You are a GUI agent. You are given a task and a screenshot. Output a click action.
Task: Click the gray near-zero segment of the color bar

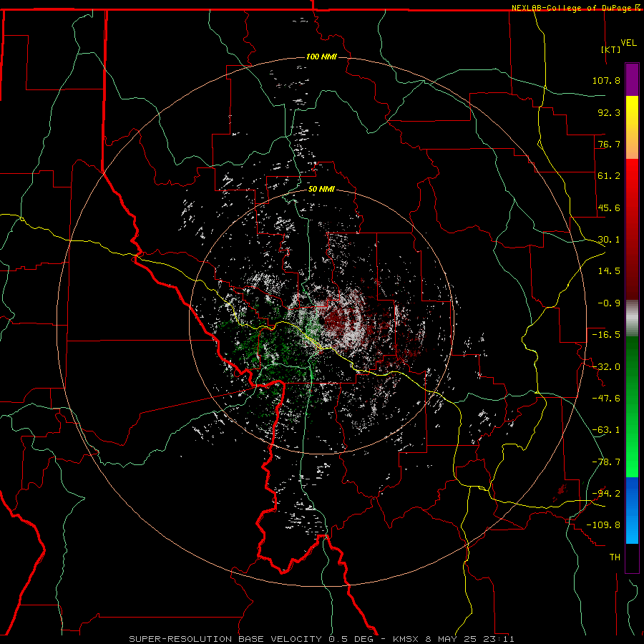coord(632,318)
